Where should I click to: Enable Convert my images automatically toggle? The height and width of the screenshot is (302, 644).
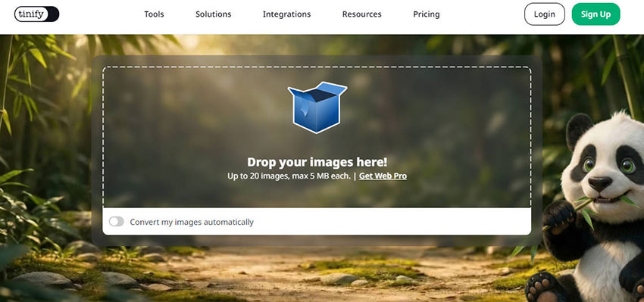116,222
